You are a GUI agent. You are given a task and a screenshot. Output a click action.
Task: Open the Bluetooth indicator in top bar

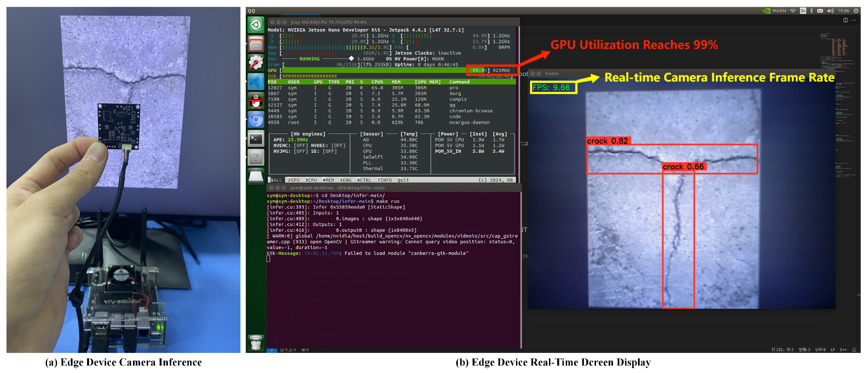(x=812, y=11)
